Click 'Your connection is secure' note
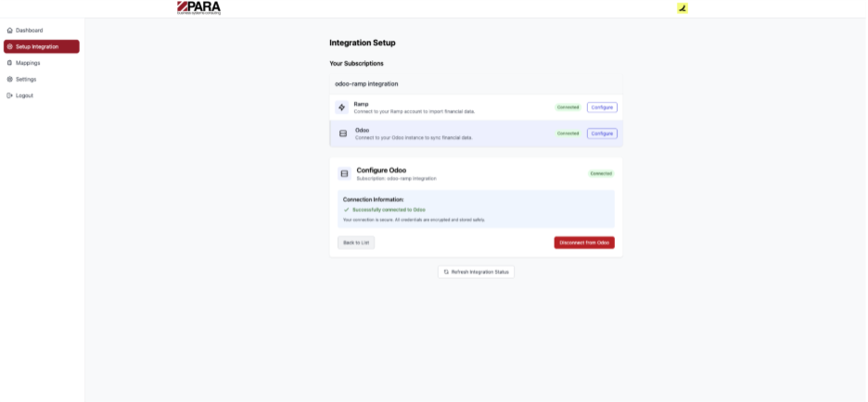Image resolution: width=868 pixels, height=402 pixels. tap(415, 220)
